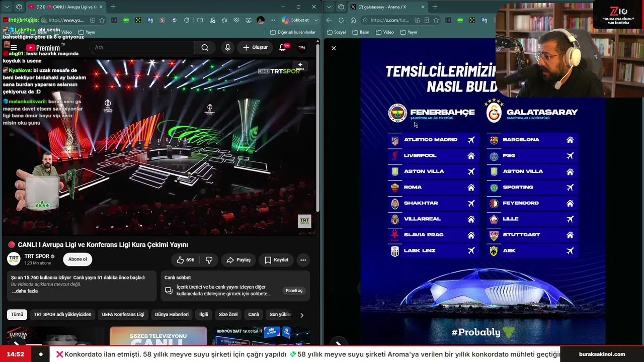Select Dünya Haberleri chip
This screenshot has height=362, width=644.
[x=172, y=315]
